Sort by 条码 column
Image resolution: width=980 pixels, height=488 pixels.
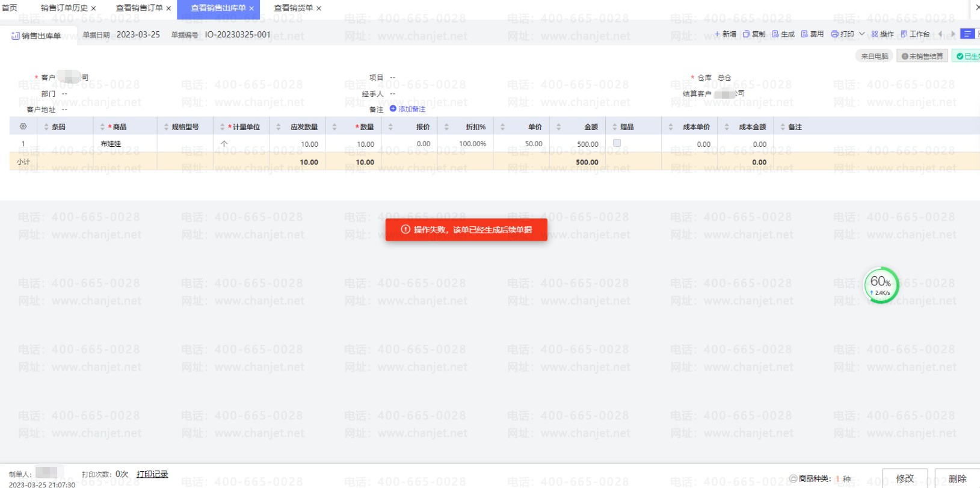point(46,127)
